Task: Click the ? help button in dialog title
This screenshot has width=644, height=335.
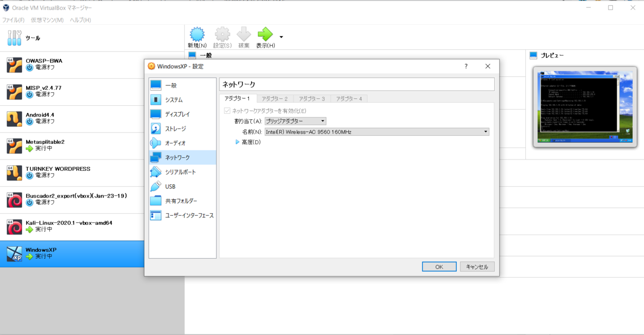Action: pos(465,67)
